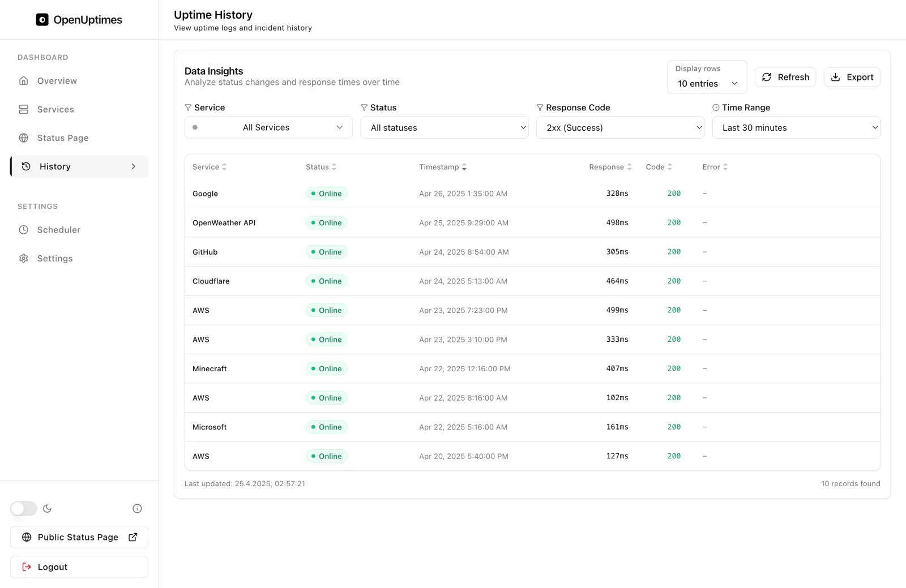Open Scheduler in the sidebar

[x=79, y=230]
